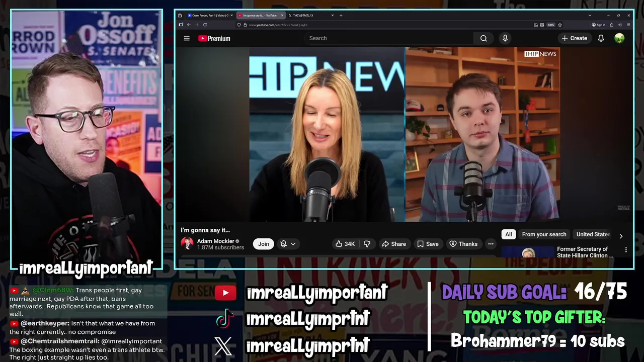Close the I'm gonna say it YouTube tab

point(282,16)
